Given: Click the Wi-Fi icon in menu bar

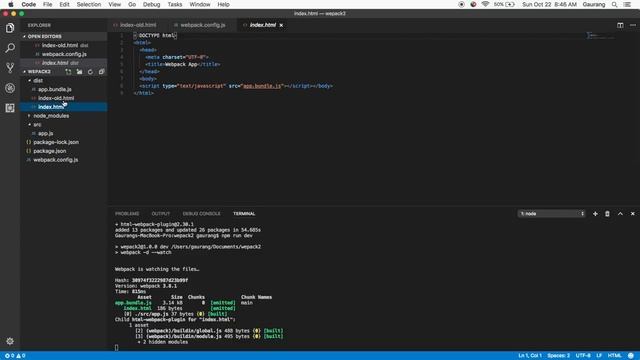Looking at the screenshot, I should coord(485,4).
